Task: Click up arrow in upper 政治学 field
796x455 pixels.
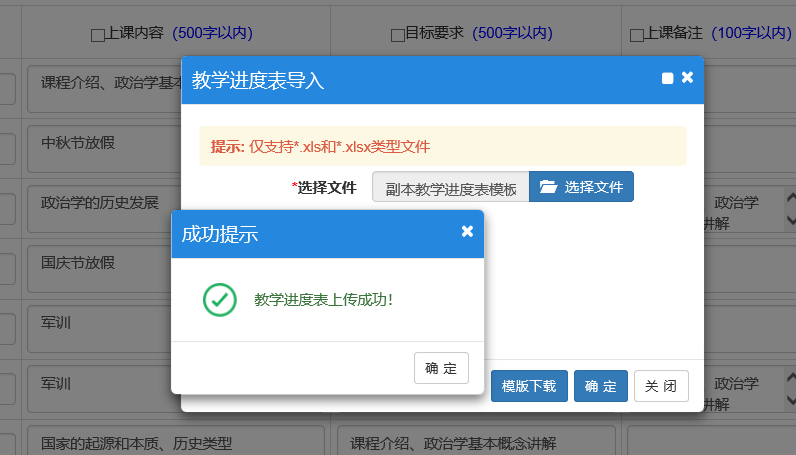Action: [791, 200]
